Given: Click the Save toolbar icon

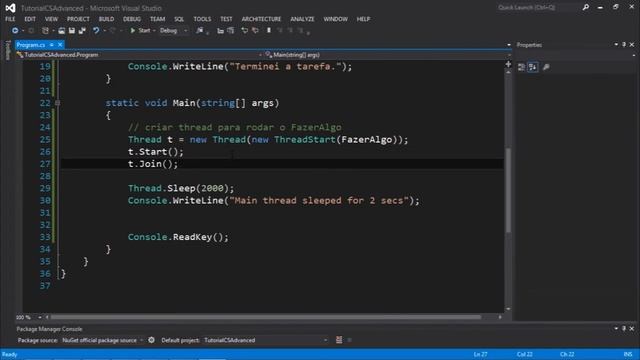Looking at the screenshot, I should (72, 31).
